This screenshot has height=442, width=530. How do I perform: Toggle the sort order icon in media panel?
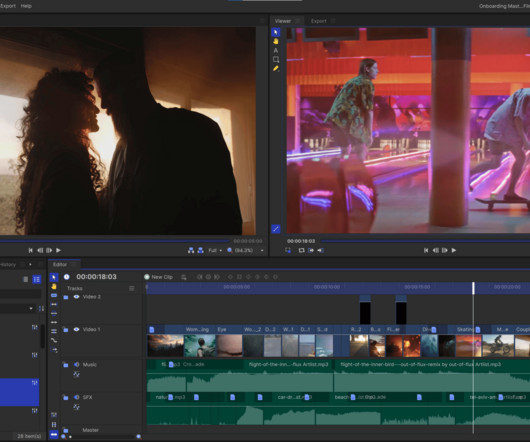(x=41, y=309)
